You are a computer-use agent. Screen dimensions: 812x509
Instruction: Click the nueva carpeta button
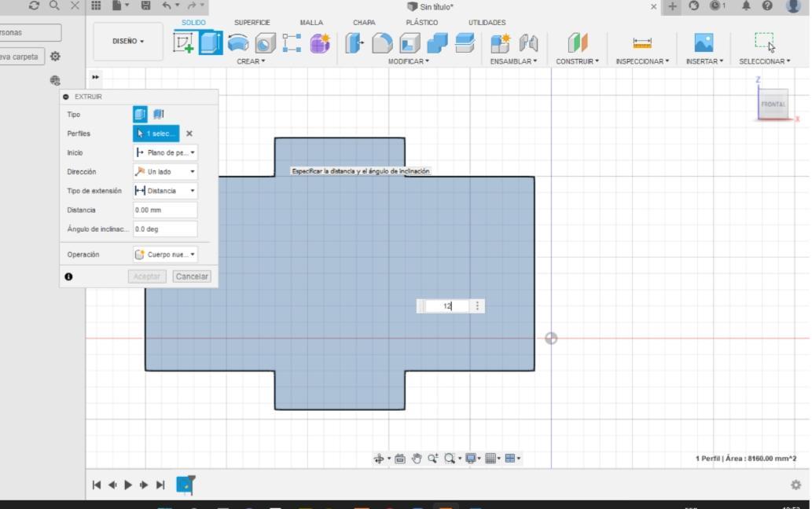[22, 57]
